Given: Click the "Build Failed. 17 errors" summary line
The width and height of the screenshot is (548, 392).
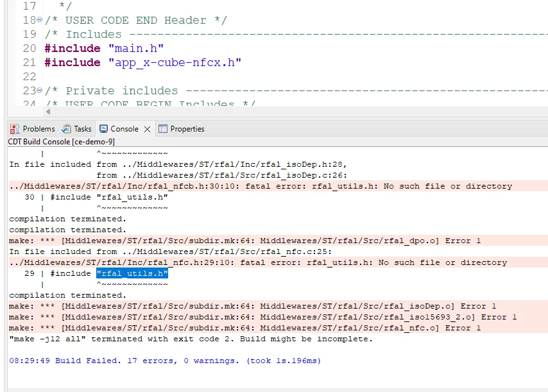Looking at the screenshot, I should click(x=165, y=361).
